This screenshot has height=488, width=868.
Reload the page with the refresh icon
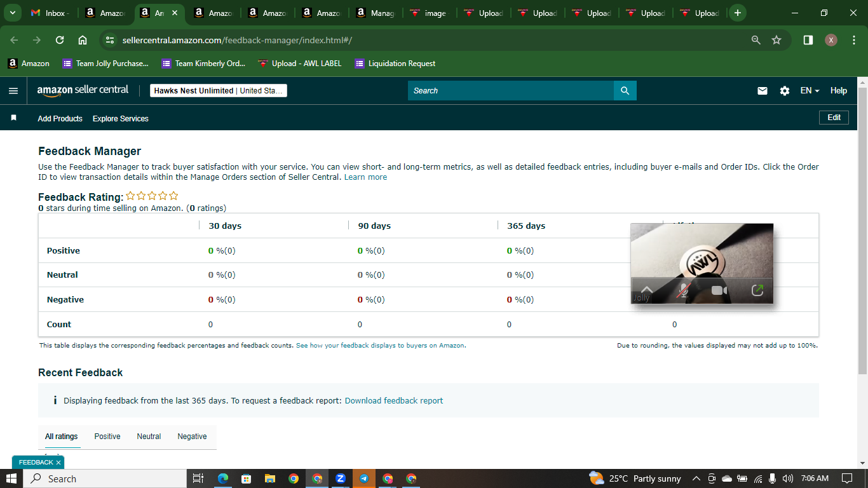coord(60,40)
